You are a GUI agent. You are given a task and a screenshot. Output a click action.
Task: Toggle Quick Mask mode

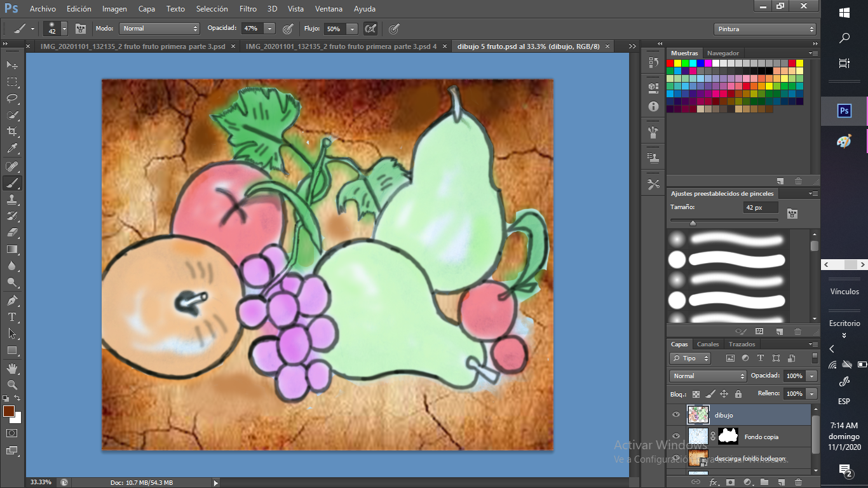[x=12, y=433]
